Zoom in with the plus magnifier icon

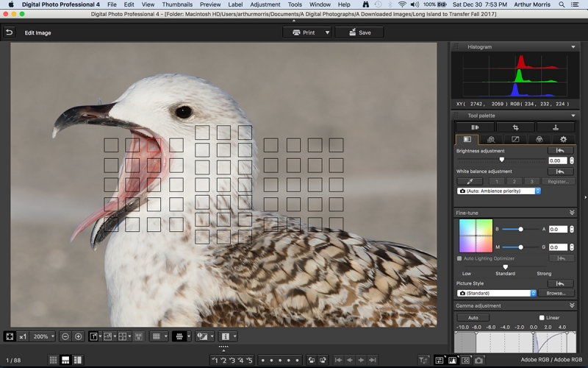pos(78,336)
